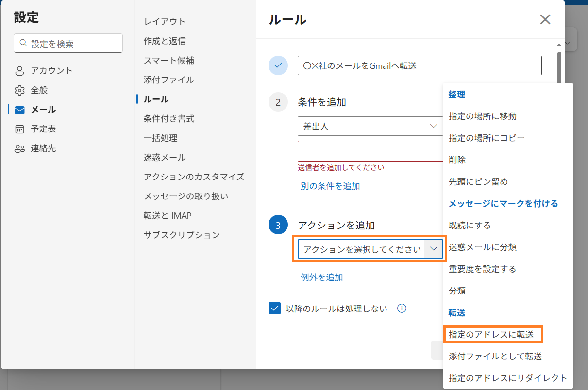Screen dimensions: 588x390
Task: Click 例外を追加 link
Action: pyautogui.click(x=321, y=277)
